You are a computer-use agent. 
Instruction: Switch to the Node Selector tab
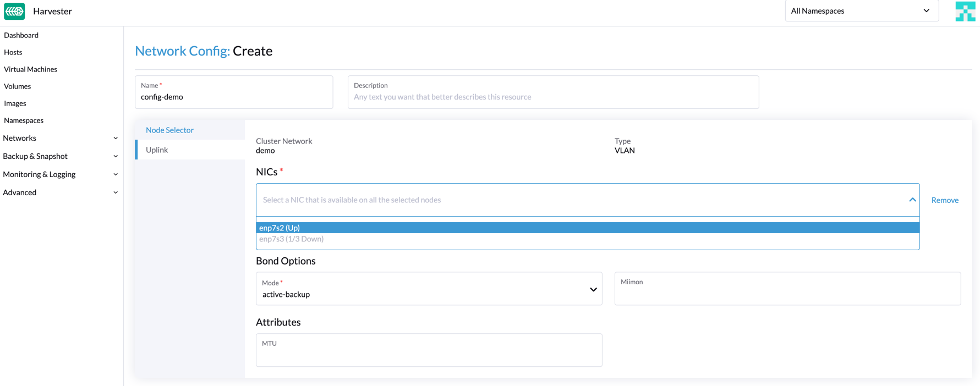coord(169,130)
